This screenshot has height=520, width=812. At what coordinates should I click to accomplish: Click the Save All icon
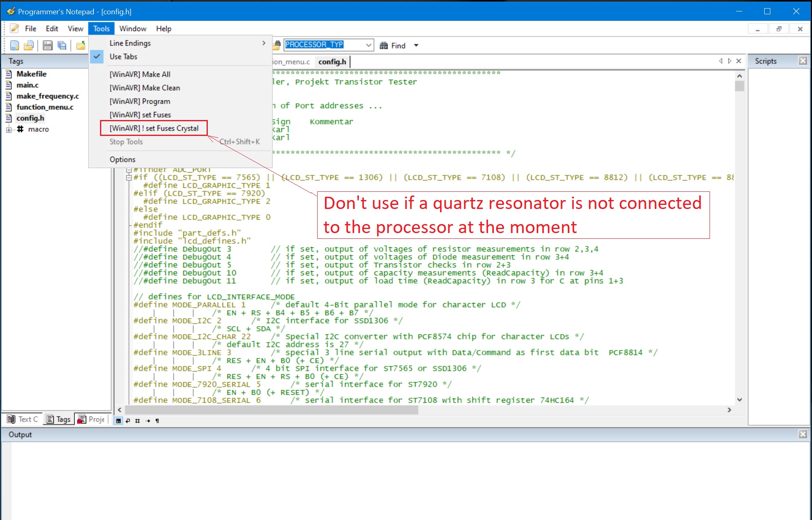point(62,45)
